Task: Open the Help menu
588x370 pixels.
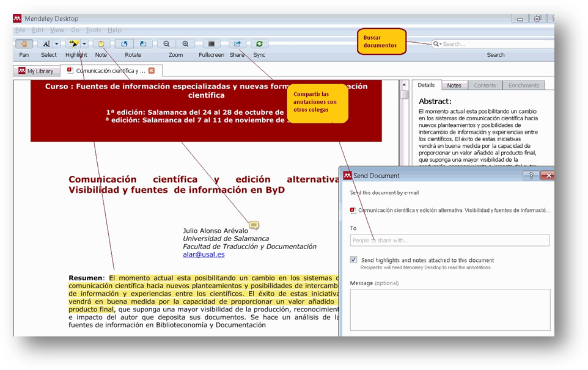Action: (x=114, y=30)
